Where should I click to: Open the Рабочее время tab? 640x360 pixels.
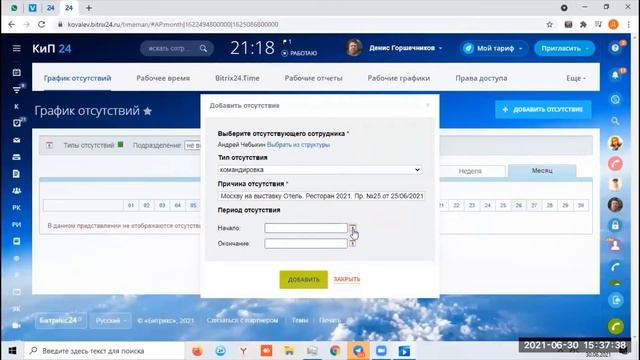[x=163, y=78]
